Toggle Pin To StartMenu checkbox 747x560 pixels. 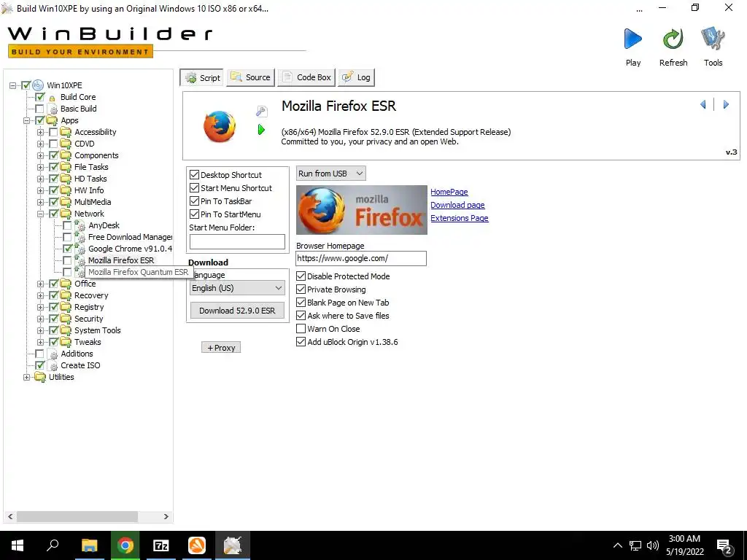[x=194, y=214]
